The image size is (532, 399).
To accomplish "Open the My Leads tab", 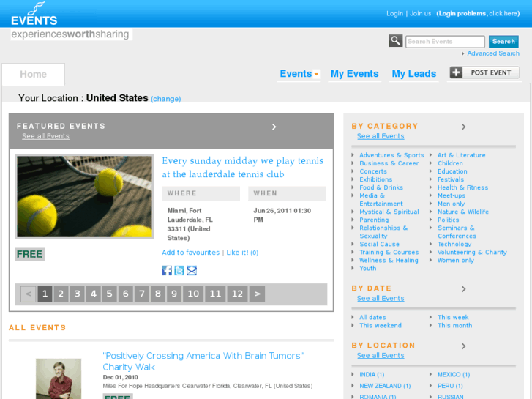I will (x=414, y=74).
